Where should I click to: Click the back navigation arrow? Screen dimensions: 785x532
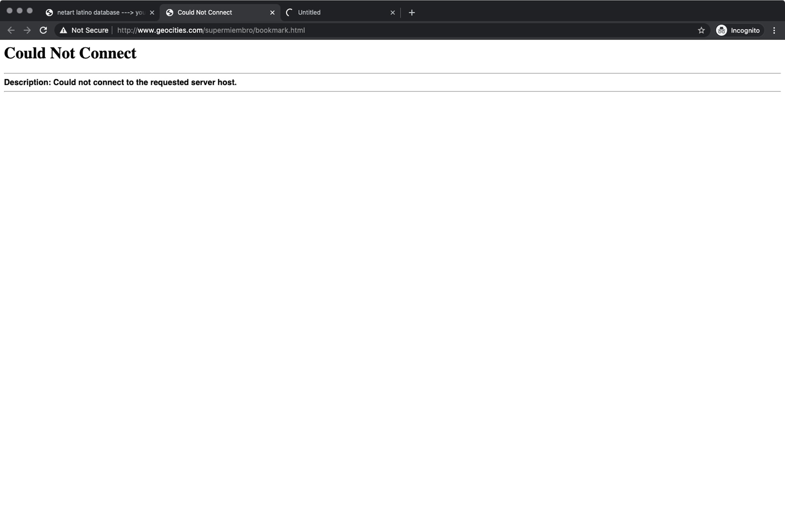[x=11, y=30]
